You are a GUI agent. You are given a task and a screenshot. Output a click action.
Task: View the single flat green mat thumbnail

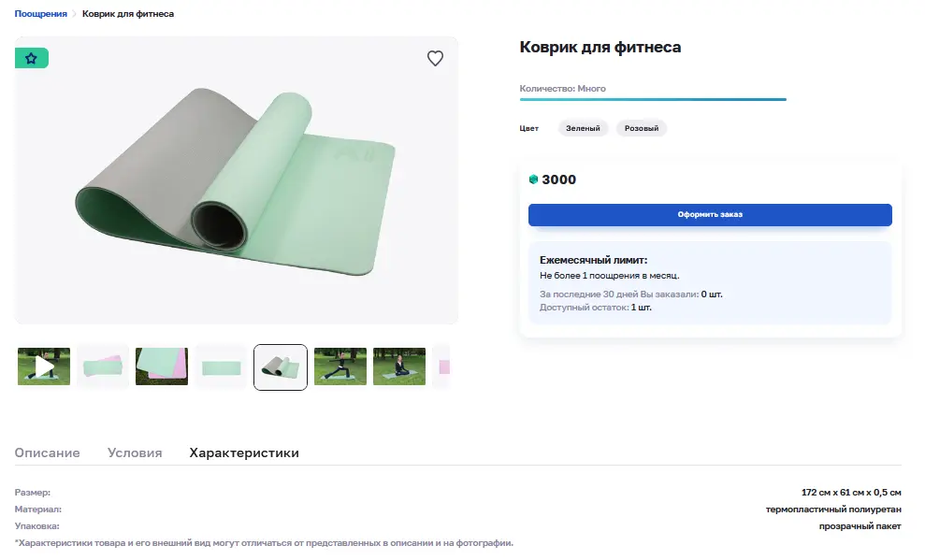click(x=222, y=366)
